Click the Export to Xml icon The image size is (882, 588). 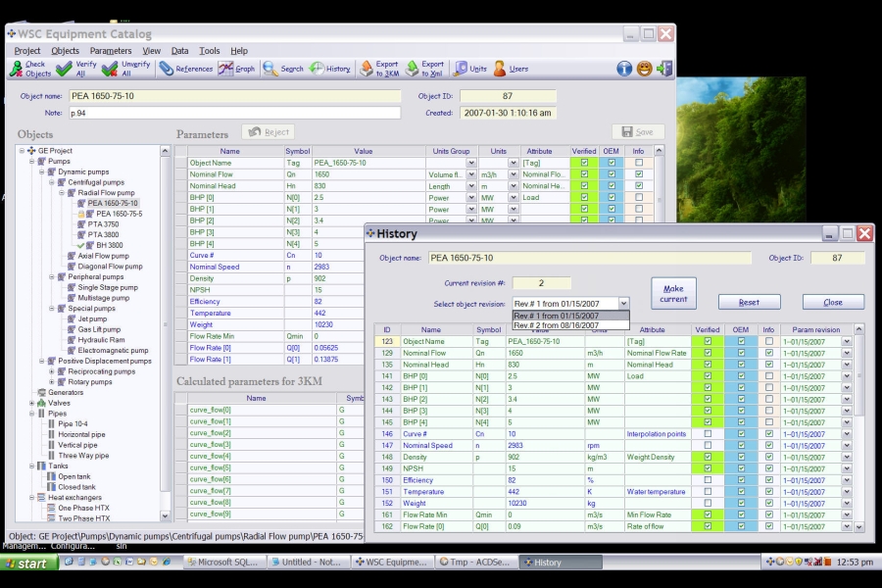(424, 69)
